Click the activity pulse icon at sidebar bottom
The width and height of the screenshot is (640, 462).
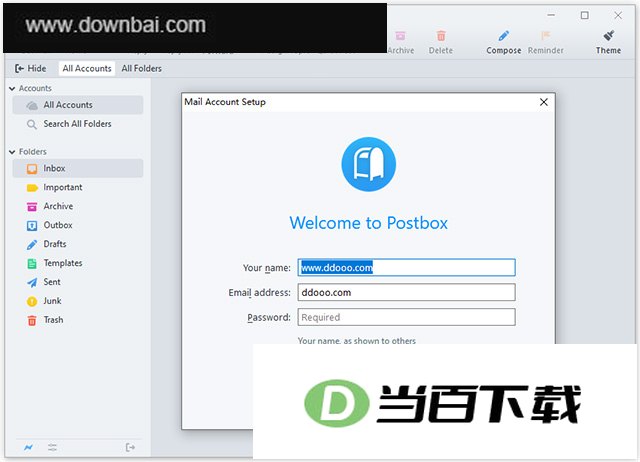tap(28, 448)
